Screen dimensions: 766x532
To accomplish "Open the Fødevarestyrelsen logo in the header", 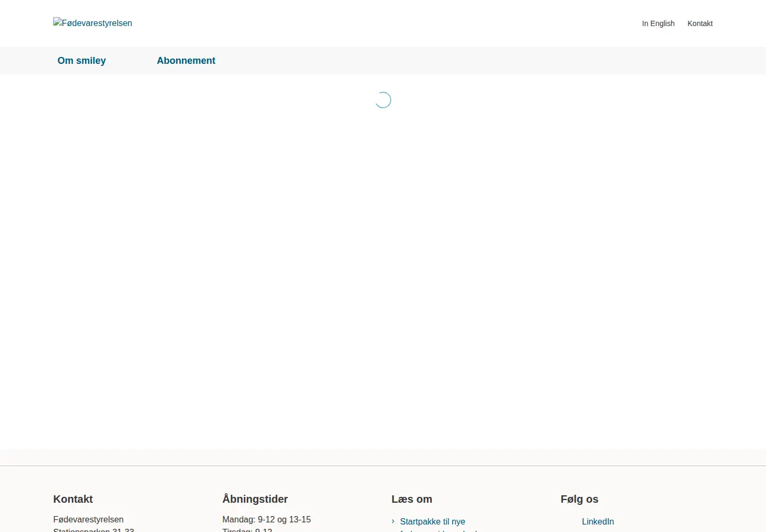I will pyautogui.click(x=93, y=23).
